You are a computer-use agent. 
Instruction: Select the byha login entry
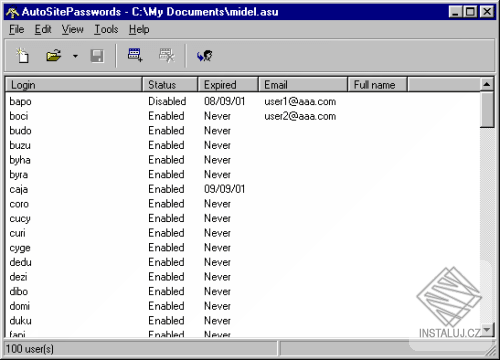click(20, 160)
